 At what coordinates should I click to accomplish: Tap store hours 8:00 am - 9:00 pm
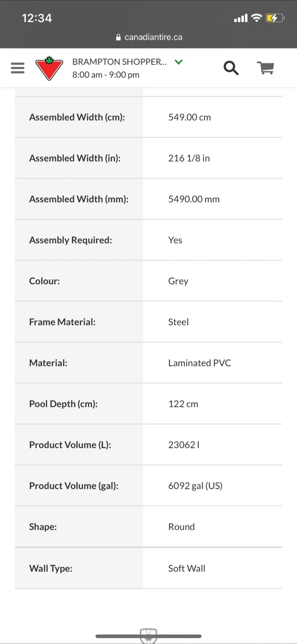106,75
